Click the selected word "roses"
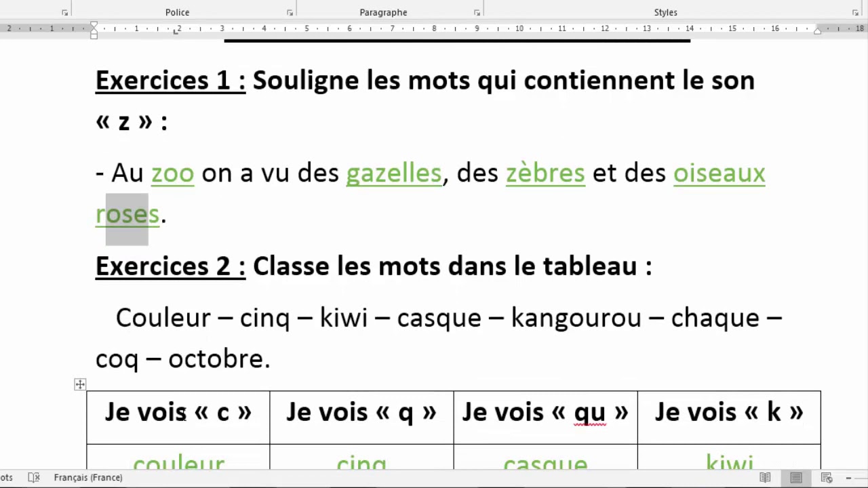The width and height of the screenshot is (868, 488). (x=127, y=214)
